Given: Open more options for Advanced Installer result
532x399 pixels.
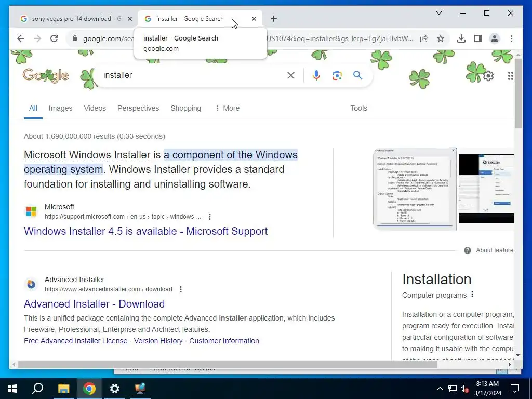Looking at the screenshot, I should 180,289.
